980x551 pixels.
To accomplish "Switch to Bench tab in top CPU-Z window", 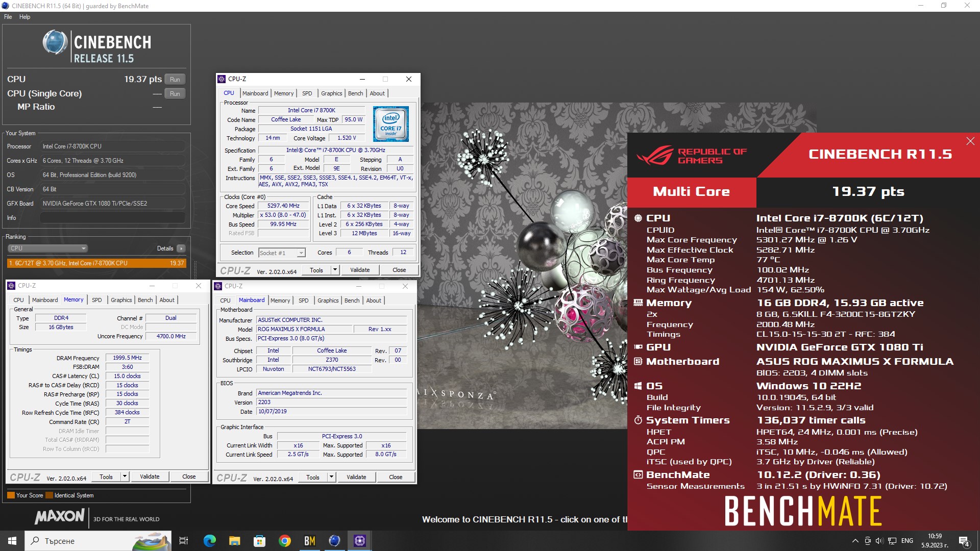I will click(x=356, y=93).
